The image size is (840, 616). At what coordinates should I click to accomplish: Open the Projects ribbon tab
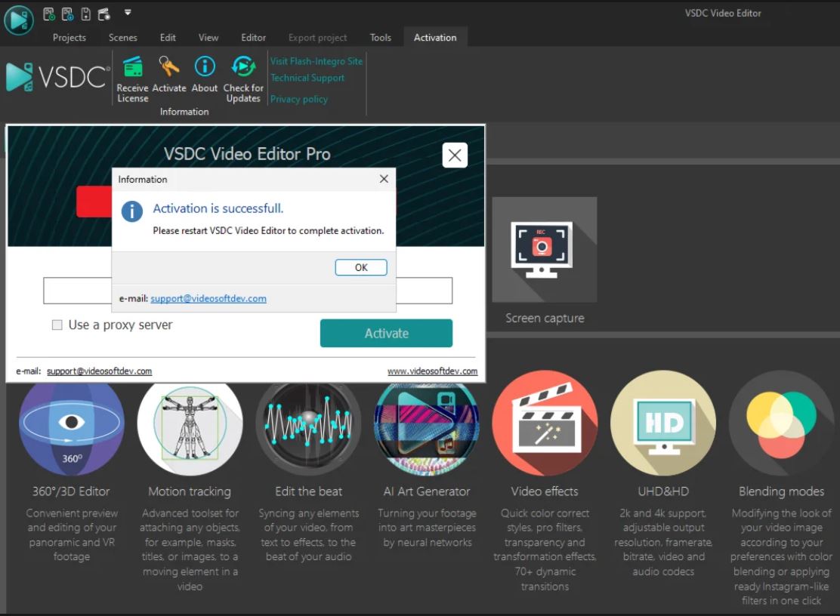tap(69, 38)
